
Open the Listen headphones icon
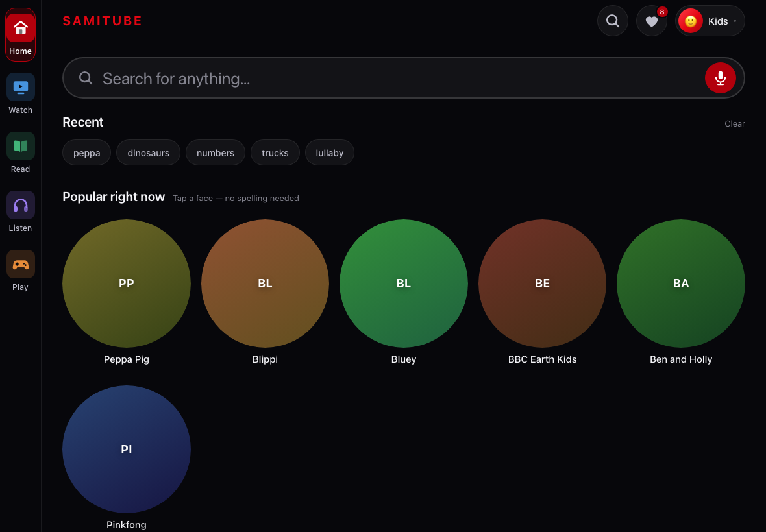21,205
